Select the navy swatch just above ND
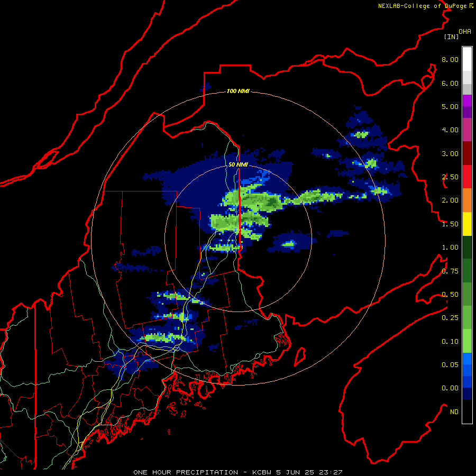The width and height of the screenshot is (476, 476). click(467, 394)
